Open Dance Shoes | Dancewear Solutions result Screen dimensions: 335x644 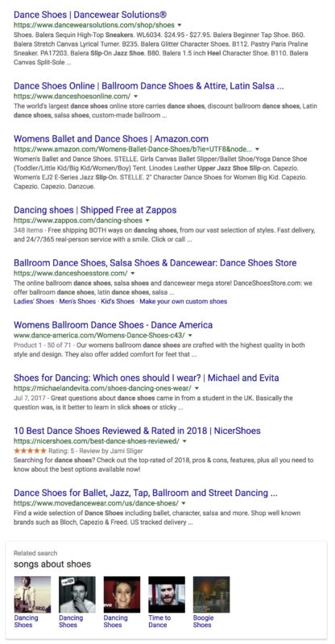[90, 14]
